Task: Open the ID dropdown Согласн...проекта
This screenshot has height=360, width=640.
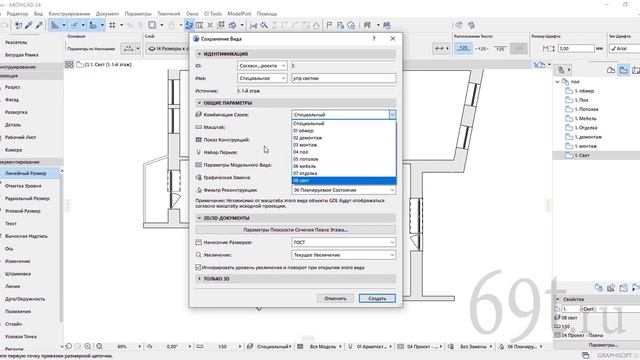Action: tap(262, 66)
